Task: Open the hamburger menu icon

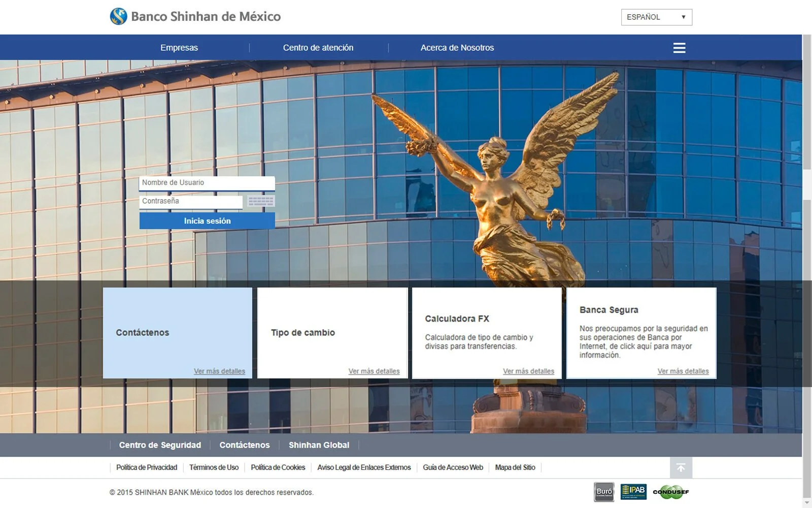Action: tap(679, 48)
